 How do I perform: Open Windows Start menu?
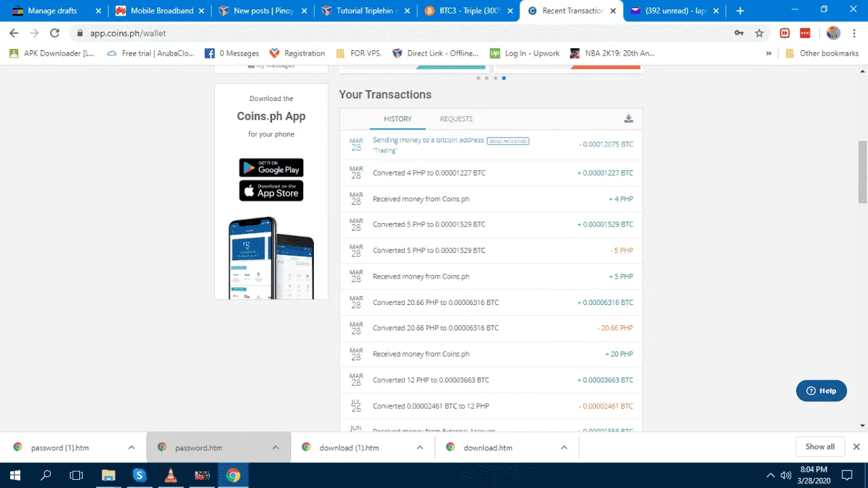pyautogui.click(x=15, y=475)
